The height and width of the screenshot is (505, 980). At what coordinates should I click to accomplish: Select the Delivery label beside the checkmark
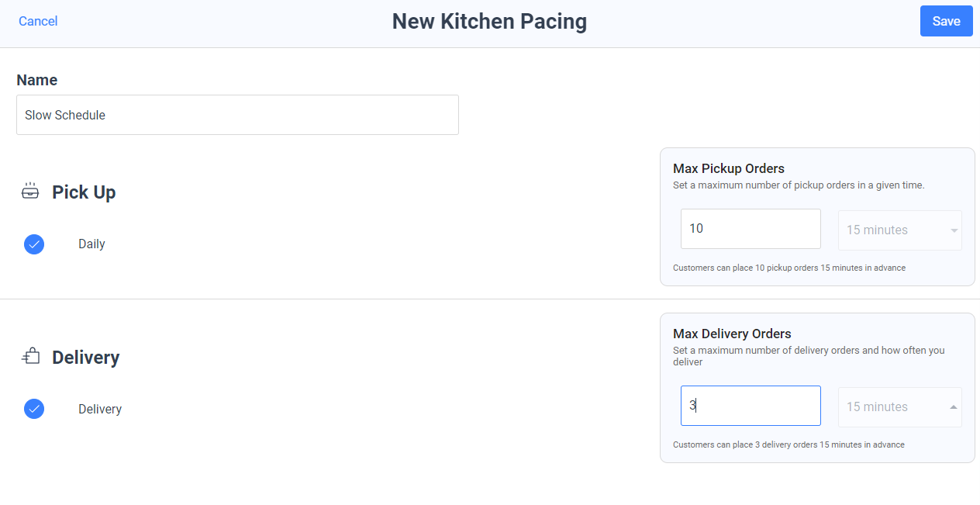pos(100,410)
